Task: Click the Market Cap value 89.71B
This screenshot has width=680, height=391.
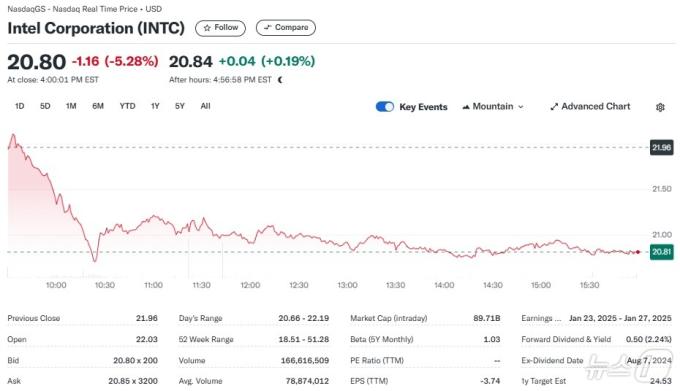Action: 487,318
